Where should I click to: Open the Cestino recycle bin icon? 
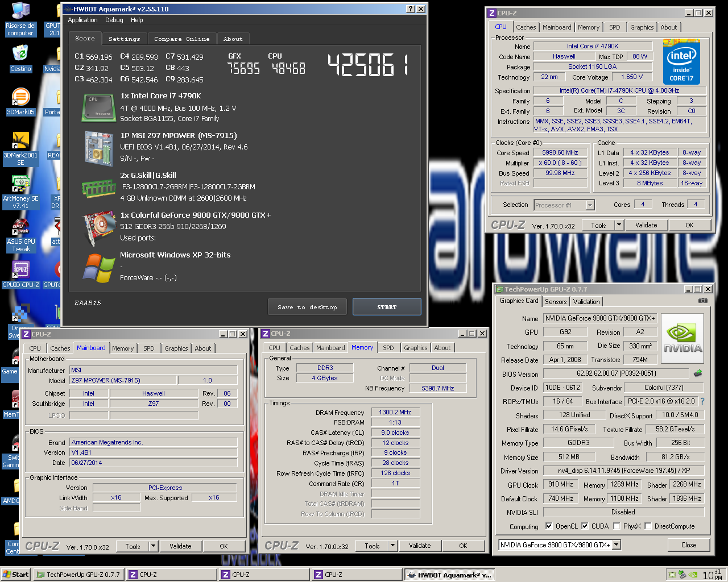pyautogui.click(x=20, y=58)
